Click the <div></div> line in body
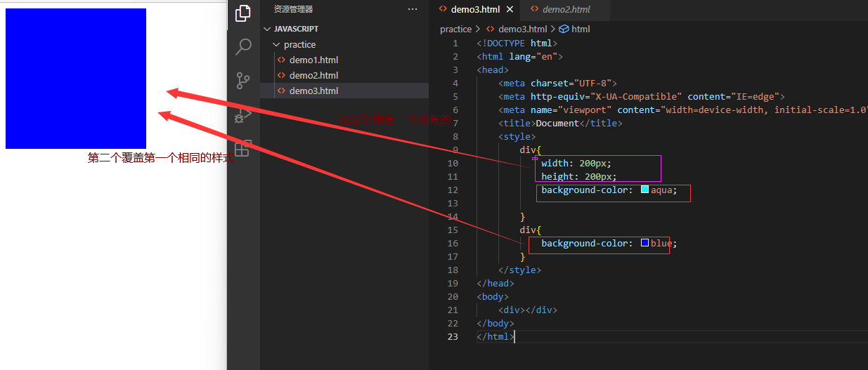This screenshot has width=868, height=370. pyautogui.click(x=528, y=310)
